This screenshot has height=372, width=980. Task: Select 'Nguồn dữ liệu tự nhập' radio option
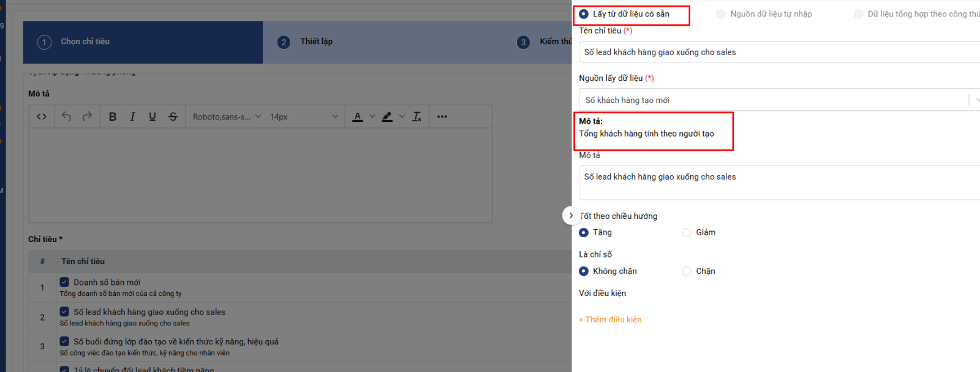click(721, 13)
